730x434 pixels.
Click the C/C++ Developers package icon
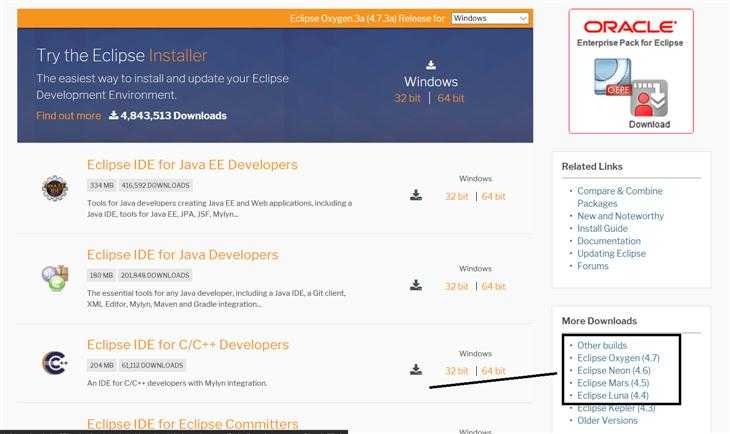coord(55,363)
